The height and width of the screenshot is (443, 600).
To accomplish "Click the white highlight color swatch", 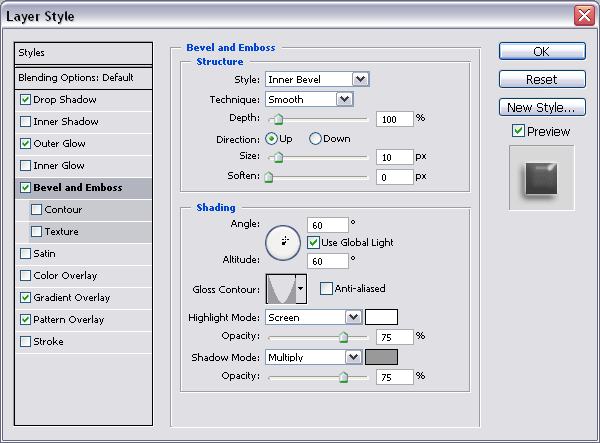I will [381, 317].
